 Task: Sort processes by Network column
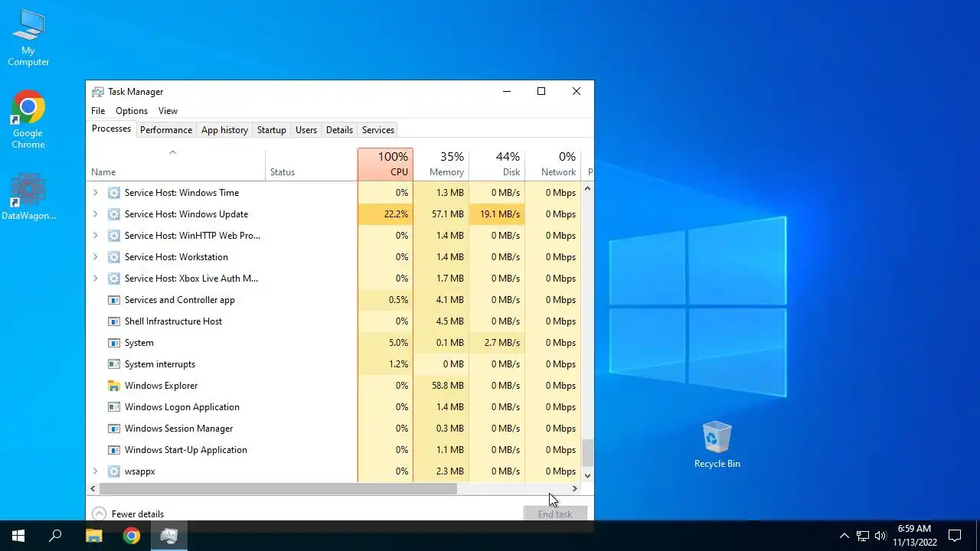553,165
